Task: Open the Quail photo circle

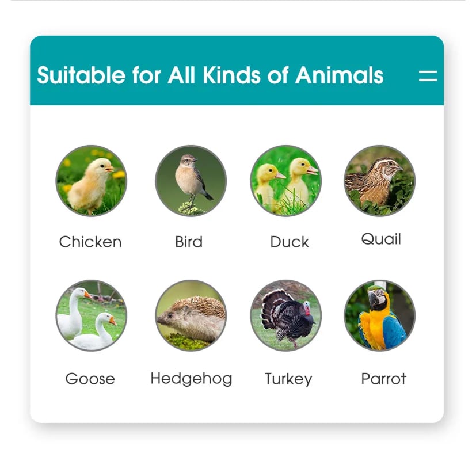Action: (379, 180)
